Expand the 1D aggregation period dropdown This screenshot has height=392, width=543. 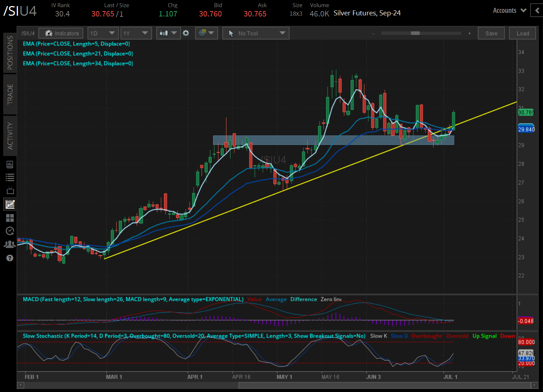[103, 33]
